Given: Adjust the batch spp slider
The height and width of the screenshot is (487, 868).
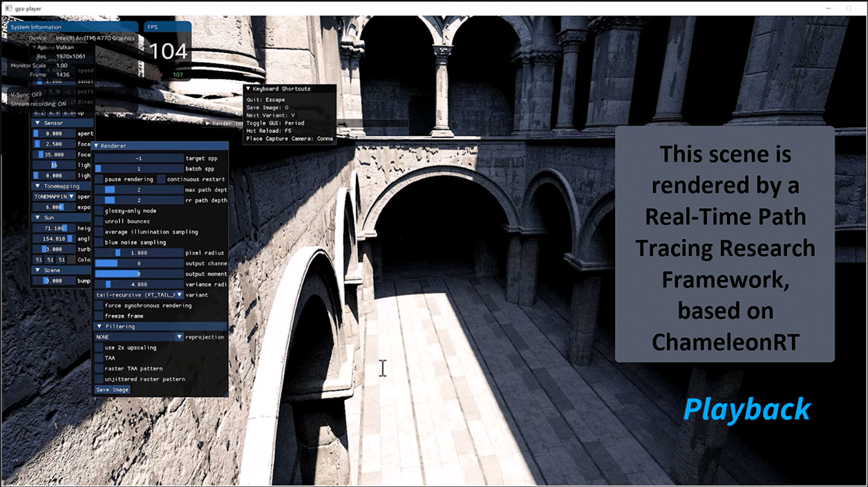Looking at the screenshot, I should [x=138, y=169].
